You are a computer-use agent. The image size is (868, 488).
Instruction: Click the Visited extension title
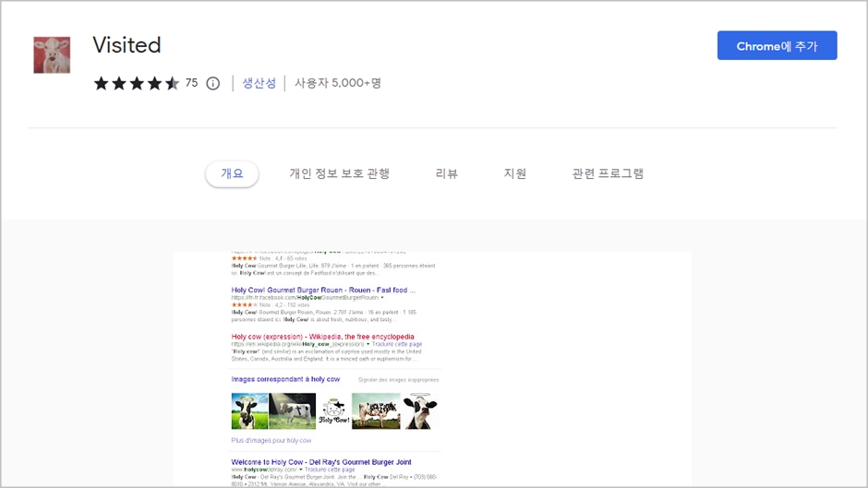coord(127,45)
